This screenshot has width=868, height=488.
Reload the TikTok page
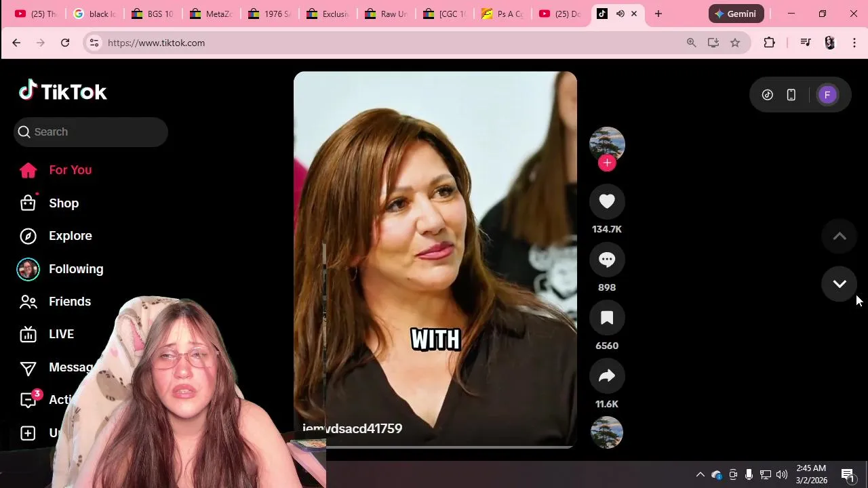click(x=65, y=43)
